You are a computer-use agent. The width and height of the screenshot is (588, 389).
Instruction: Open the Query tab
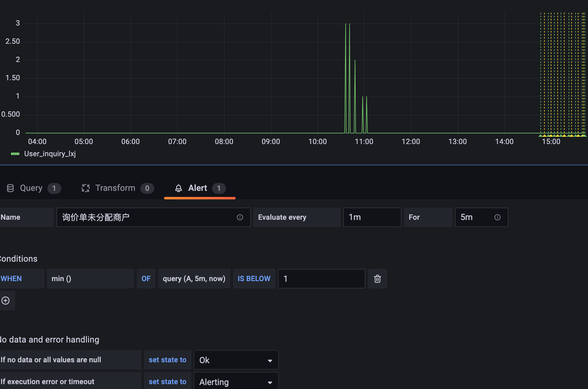point(34,188)
